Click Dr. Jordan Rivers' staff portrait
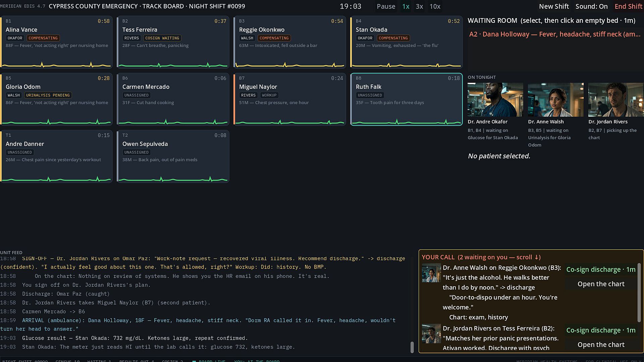The width and height of the screenshot is (644, 362). [x=616, y=100]
